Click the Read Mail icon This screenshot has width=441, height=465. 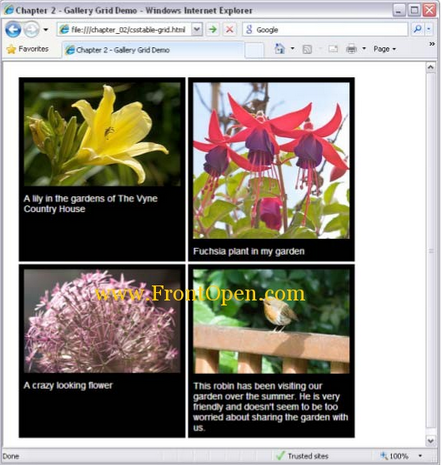tap(333, 49)
